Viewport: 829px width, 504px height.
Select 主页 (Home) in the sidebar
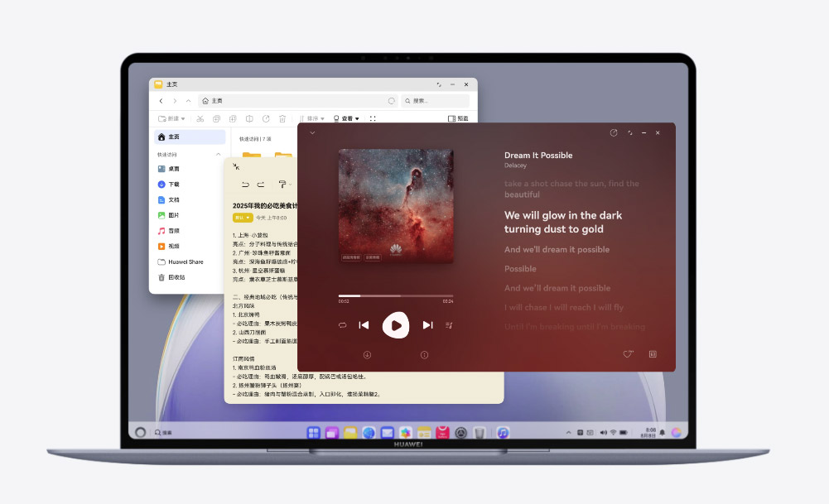[190, 137]
